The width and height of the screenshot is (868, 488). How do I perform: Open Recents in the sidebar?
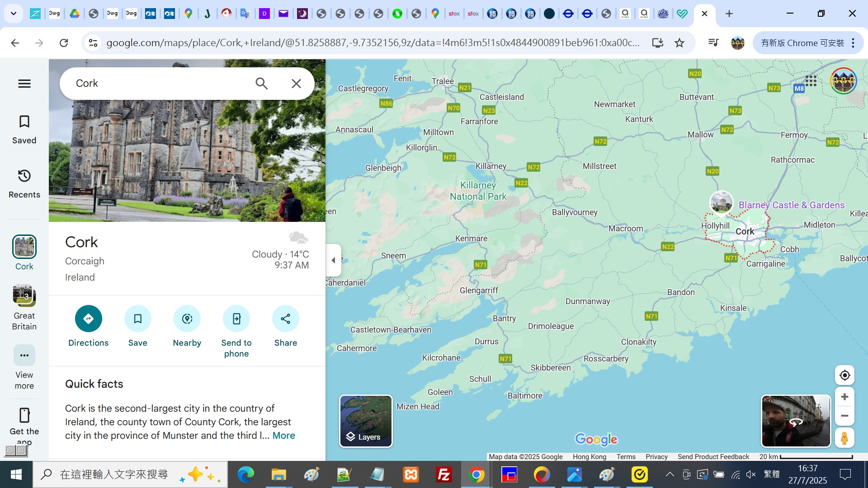(x=24, y=183)
